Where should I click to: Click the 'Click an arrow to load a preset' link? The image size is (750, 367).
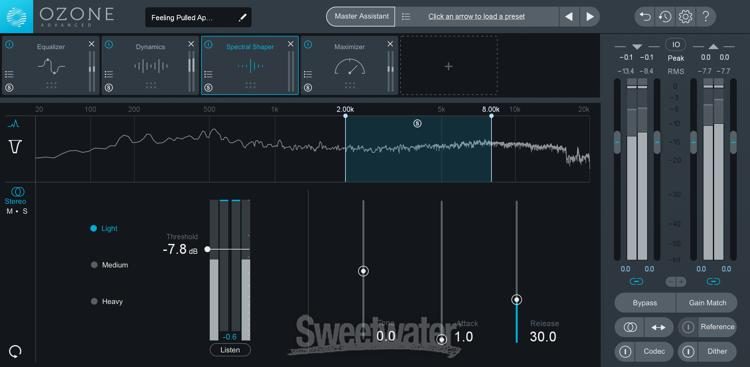pyautogui.click(x=476, y=17)
